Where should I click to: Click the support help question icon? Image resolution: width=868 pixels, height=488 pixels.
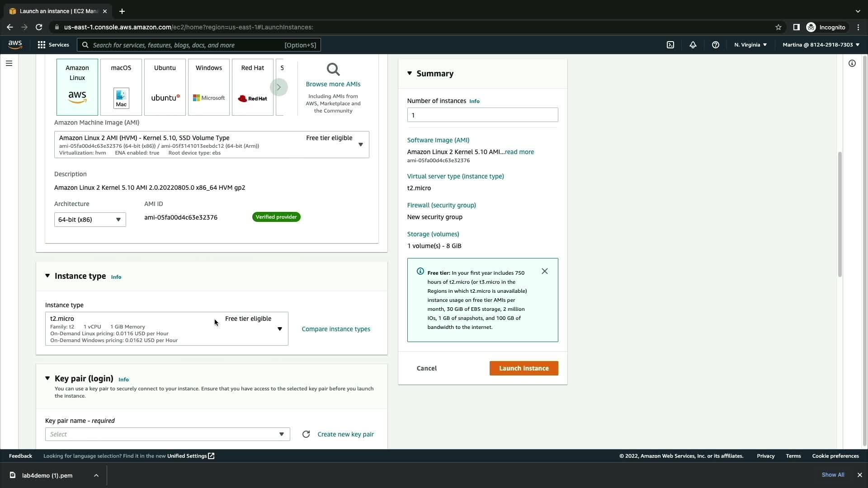[715, 45]
